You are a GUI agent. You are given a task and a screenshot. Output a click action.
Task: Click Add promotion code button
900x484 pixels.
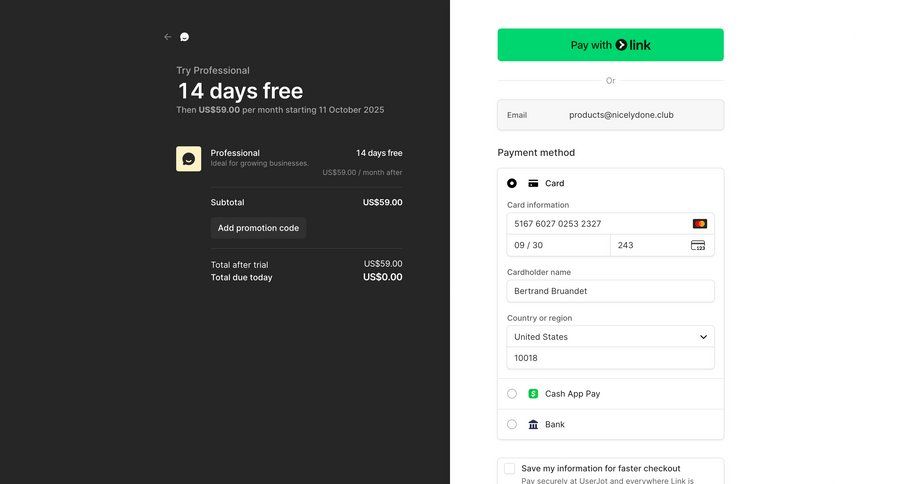pos(258,228)
